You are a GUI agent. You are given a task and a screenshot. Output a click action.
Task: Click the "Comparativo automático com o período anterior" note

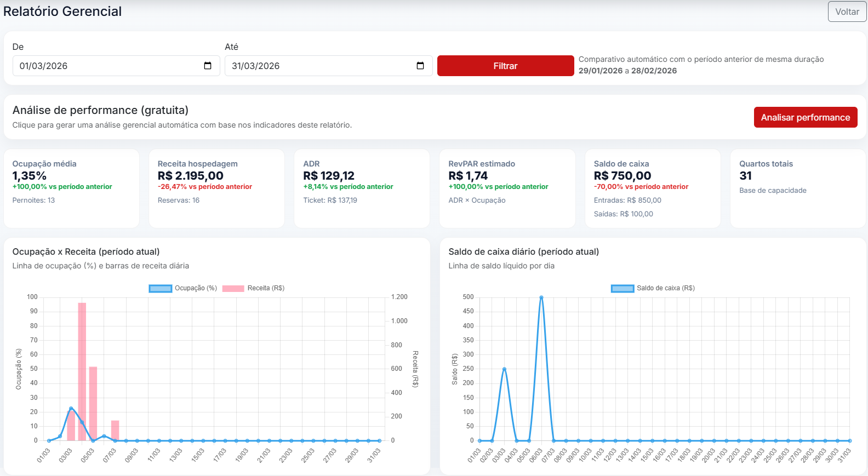[701, 59]
